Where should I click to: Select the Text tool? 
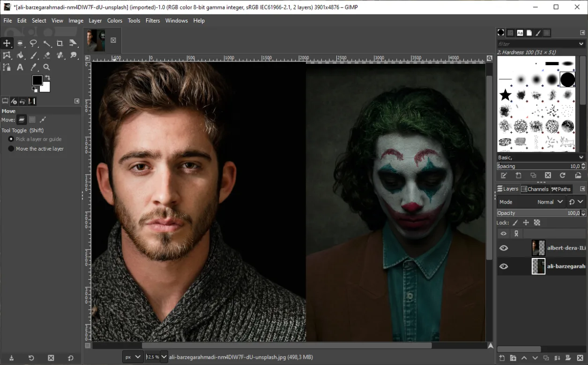pyautogui.click(x=20, y=67)
